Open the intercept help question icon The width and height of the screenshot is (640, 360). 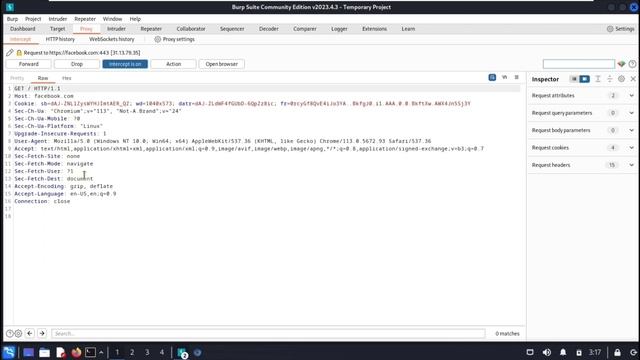click(x=632, y=64)
